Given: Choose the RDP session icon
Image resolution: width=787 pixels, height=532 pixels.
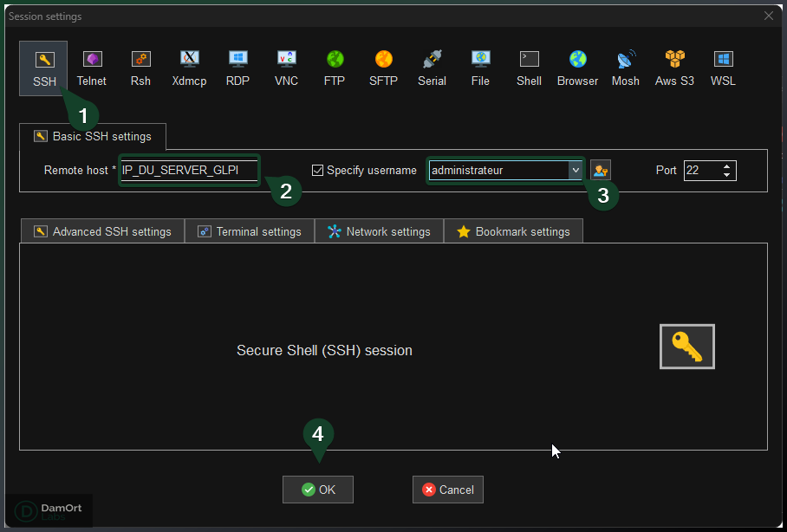Looking at the screenshot, I should click(x=237, y=68).
